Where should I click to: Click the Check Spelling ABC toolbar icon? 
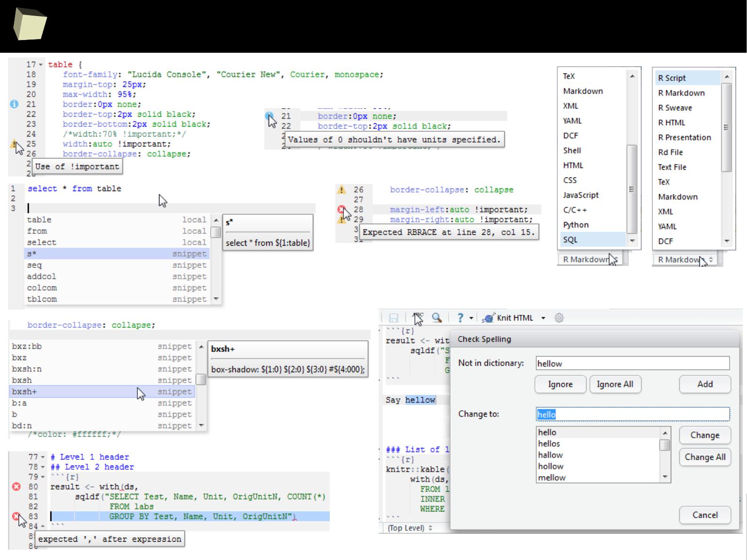click(x=418, y=318)
